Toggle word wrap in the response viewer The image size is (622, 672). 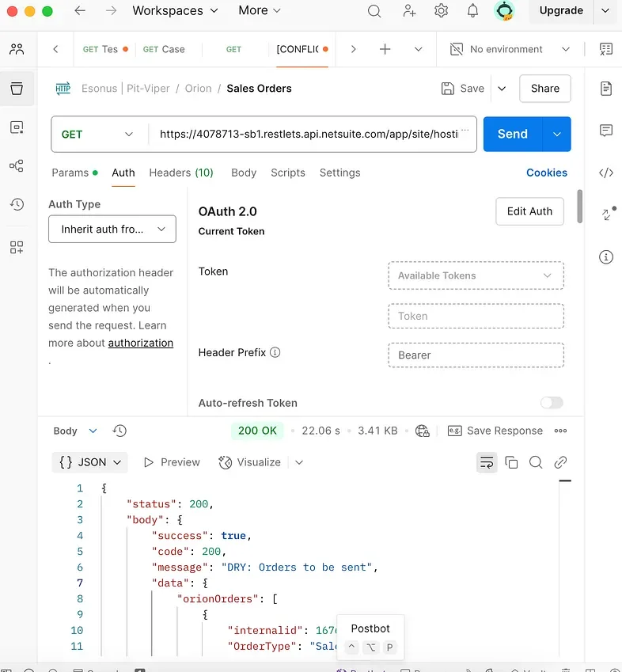point(486,462)
